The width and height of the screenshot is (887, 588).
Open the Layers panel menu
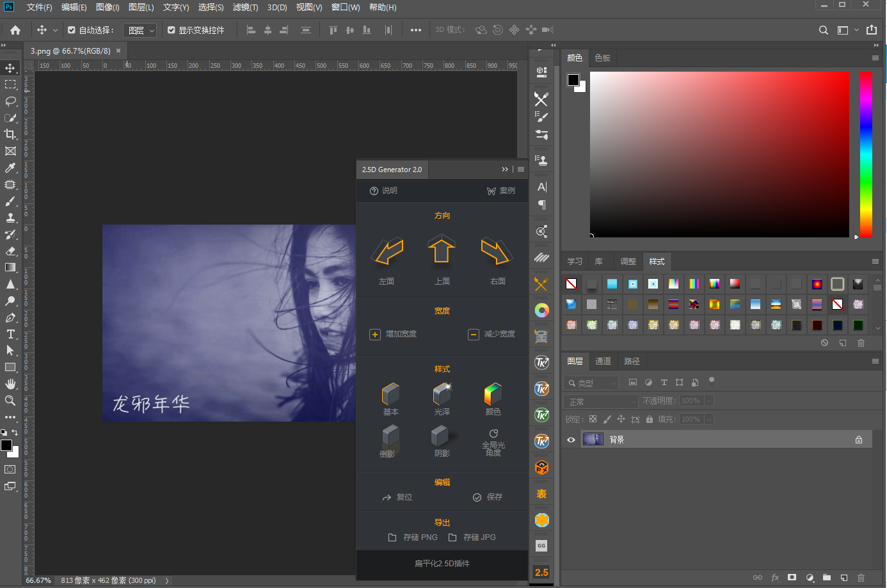[x=875, y=361]
